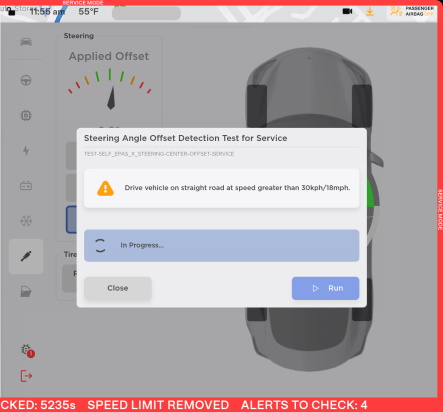Screen dimensions: 443x412
Task: Click the dashcam camera icon
Action: (347, 11)
